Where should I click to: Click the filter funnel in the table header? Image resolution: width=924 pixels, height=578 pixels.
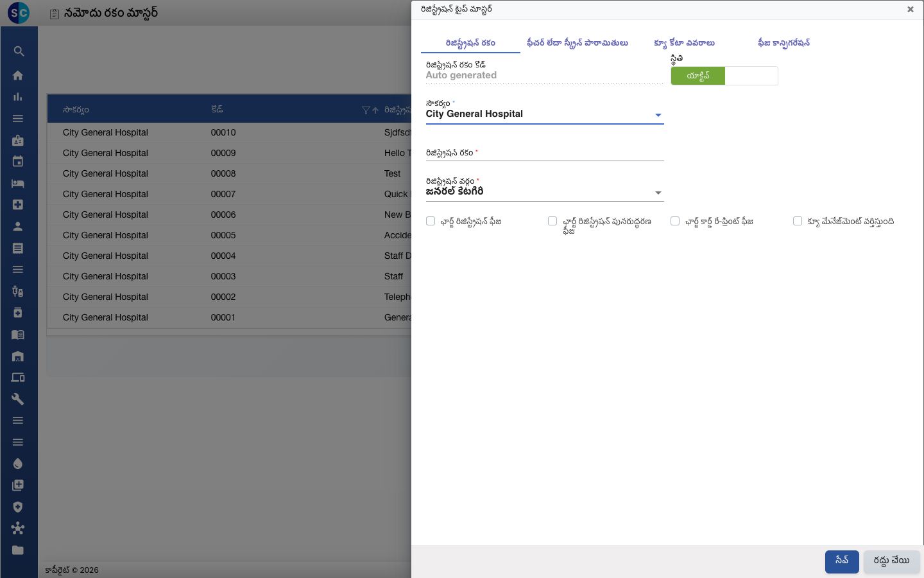pyautogui.click(x=366, y=110)
